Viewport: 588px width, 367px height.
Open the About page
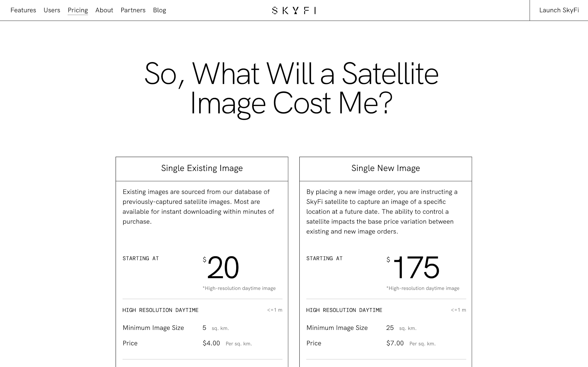coord(104,10)
